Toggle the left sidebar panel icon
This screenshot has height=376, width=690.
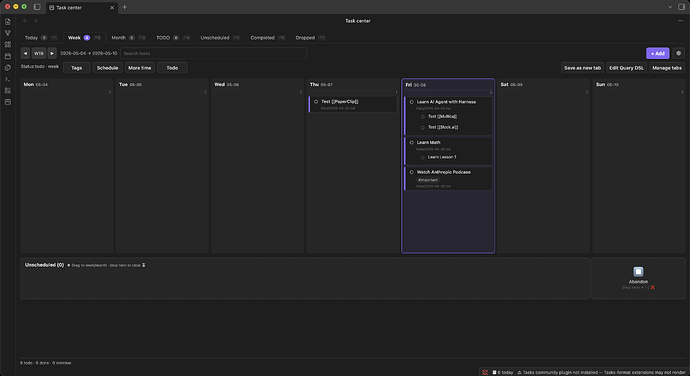click(x=37, y=7)
